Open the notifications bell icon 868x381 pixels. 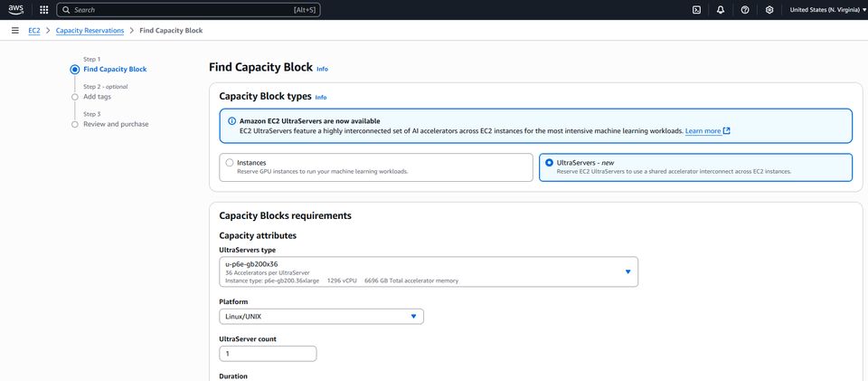click(721, 10)
